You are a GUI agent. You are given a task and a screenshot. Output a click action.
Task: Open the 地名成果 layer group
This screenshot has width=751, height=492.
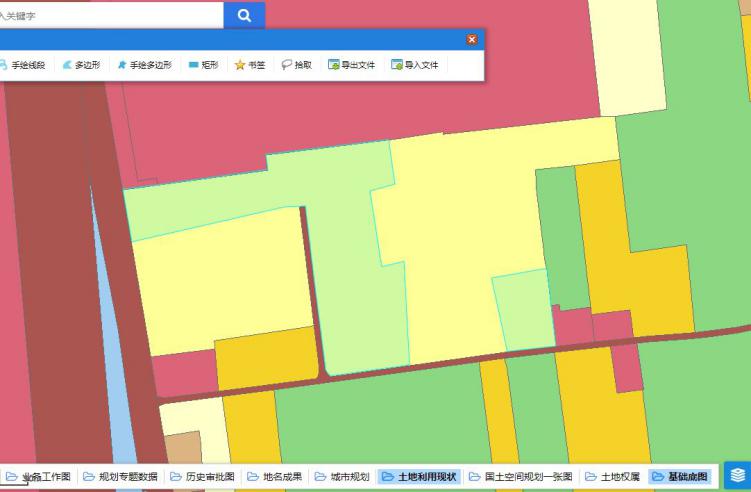coord(275,477)
